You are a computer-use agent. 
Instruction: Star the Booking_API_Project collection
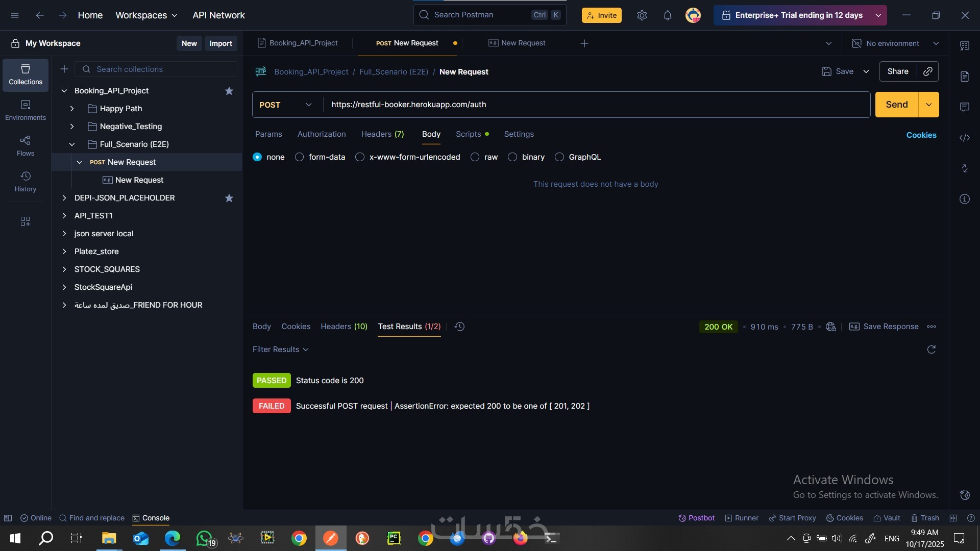[x=229, y=91]
